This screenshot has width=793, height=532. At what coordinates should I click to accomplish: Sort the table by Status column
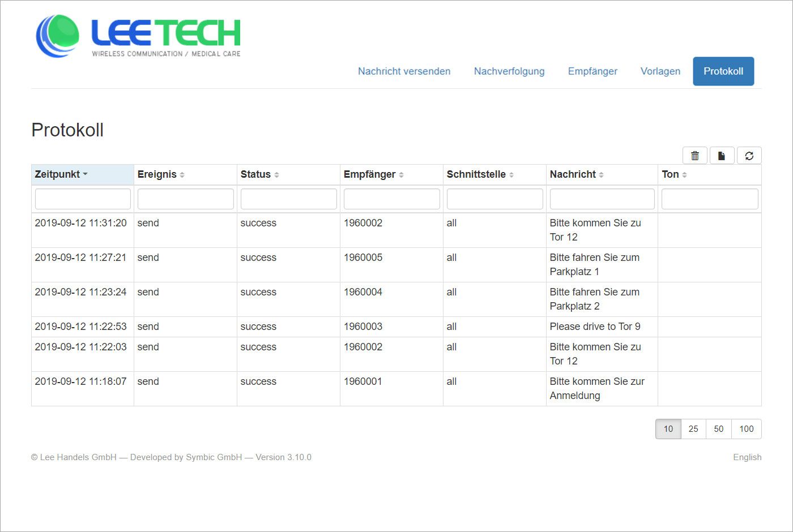[258, 174]
